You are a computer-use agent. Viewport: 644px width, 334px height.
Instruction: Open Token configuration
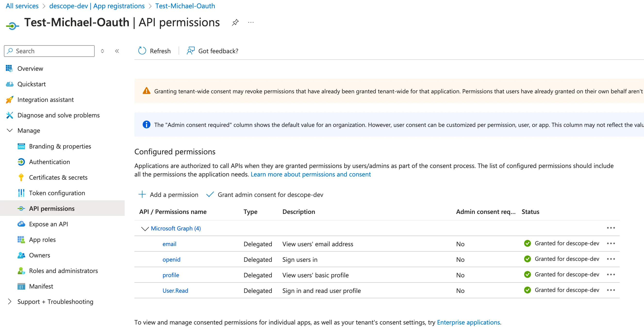(57, 193)
